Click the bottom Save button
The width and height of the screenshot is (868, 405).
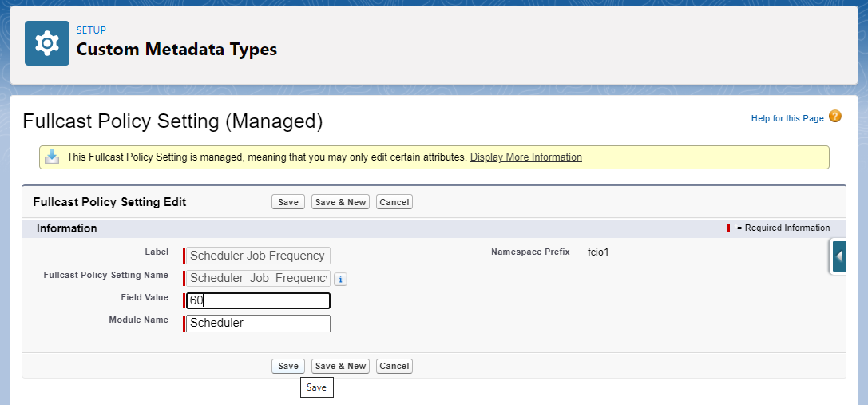coord(287,366)
